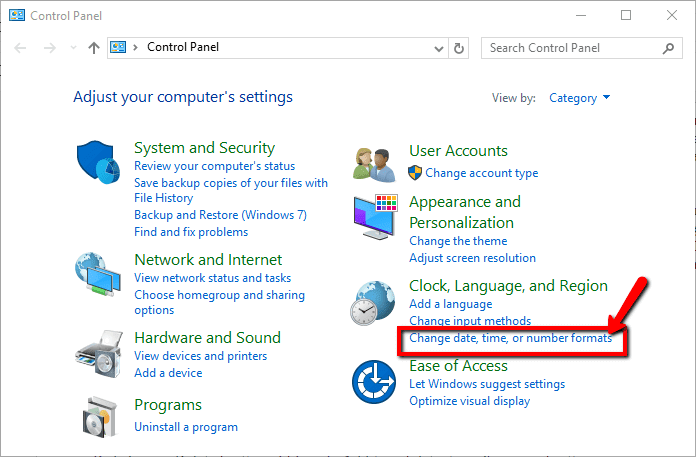Image resolution: width=696 pixels, height=457 pixels.
Task: Open Appearance and Personalization category
Action: tap(465, 212)
